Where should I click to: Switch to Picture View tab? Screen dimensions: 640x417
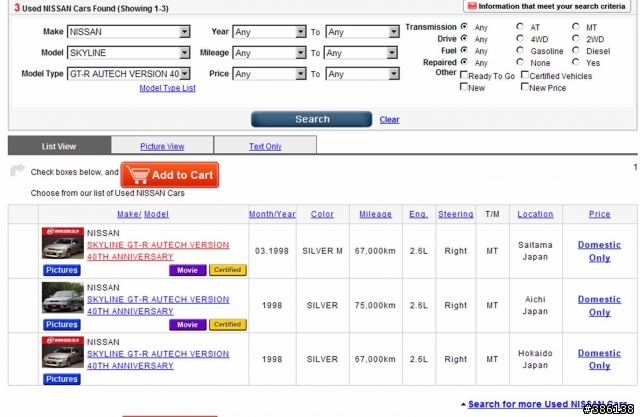coord(162,146)
